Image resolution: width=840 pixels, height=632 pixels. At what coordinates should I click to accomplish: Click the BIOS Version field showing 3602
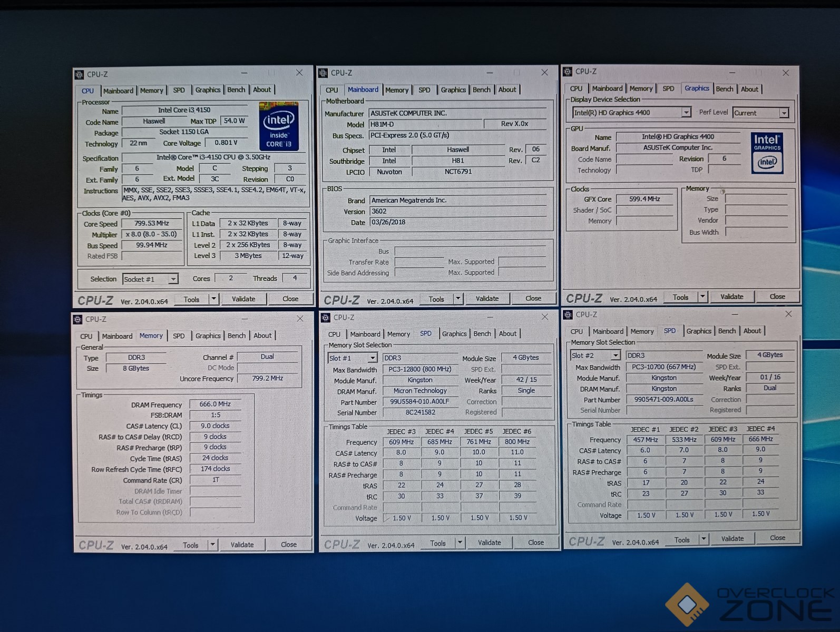click(x=457, y=211)
